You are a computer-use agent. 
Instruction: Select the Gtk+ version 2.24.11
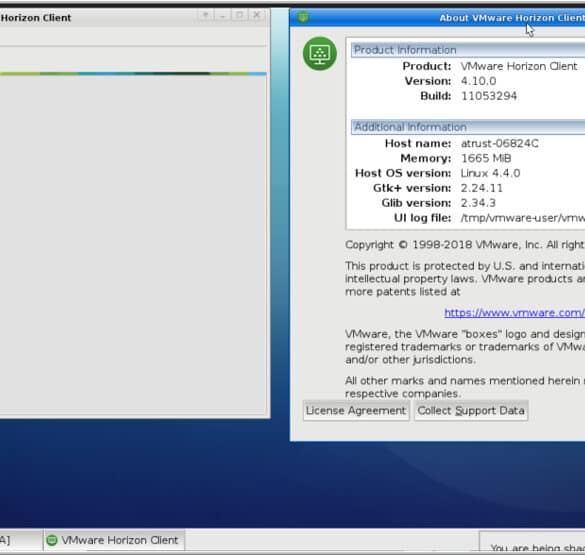(482, 188)
